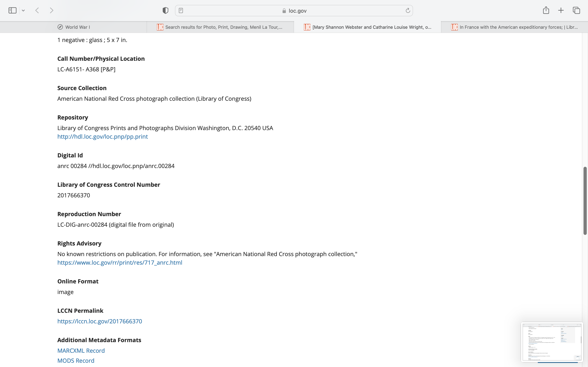588x367 pixels.
Task: Reload the loc.gov page
Action: (408, 10)
